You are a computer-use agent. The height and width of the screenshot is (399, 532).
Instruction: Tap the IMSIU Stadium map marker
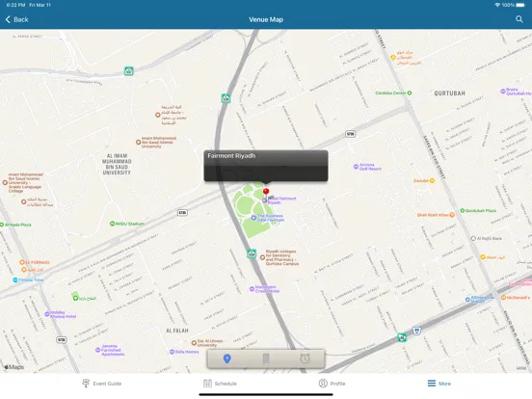coord(113,224)
